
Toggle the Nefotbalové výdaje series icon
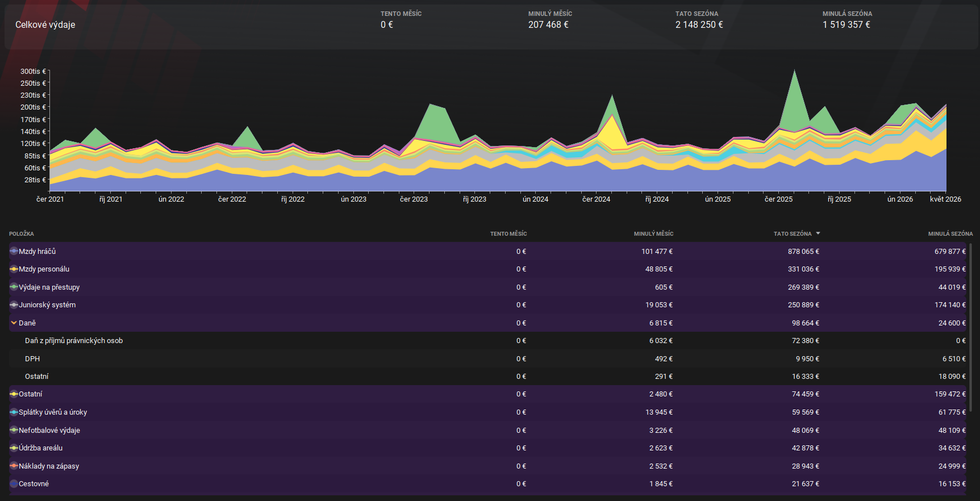click(x=14, y=430)
